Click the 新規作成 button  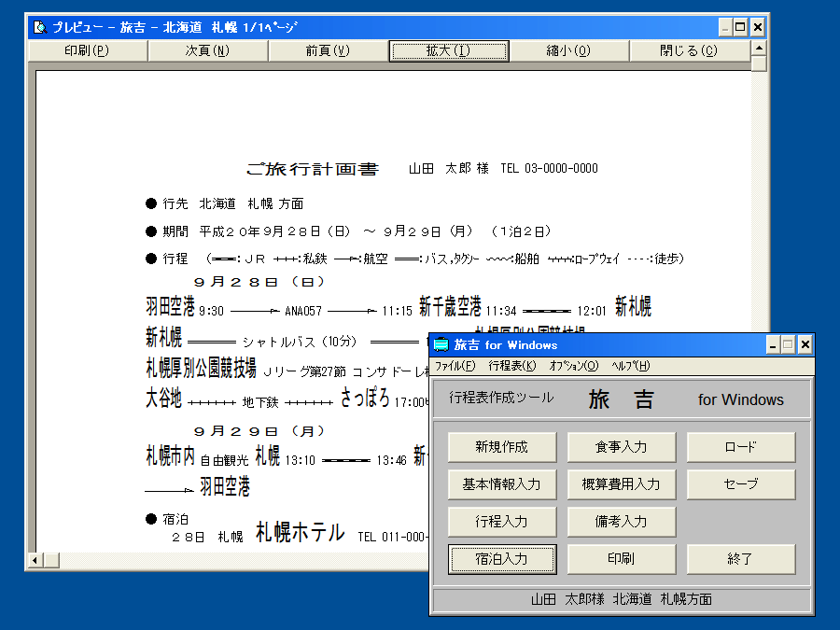(x=502, y=447)
